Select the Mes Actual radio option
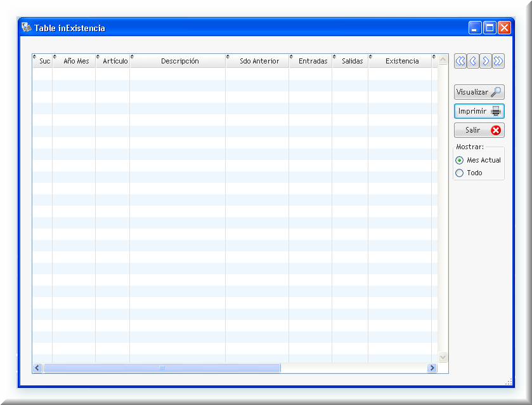The height and width of the screenshot is (405, 532). point(479,160)
